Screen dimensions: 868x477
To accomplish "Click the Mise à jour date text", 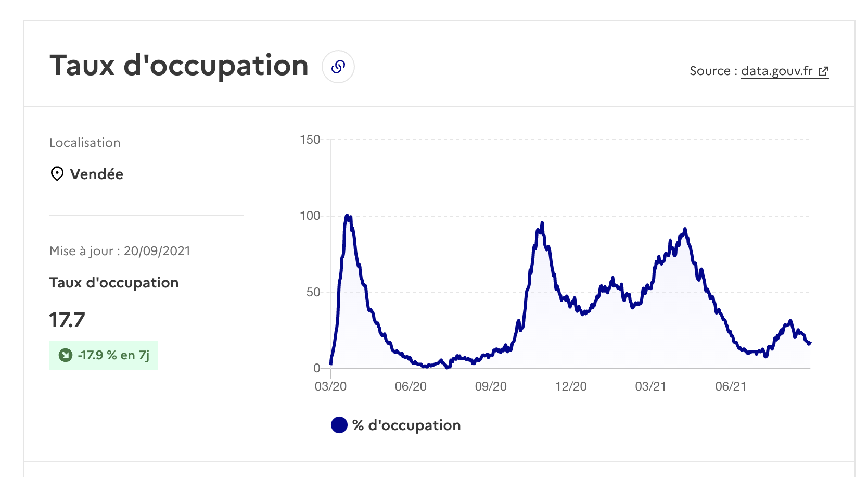I will [x=120, y=251].
